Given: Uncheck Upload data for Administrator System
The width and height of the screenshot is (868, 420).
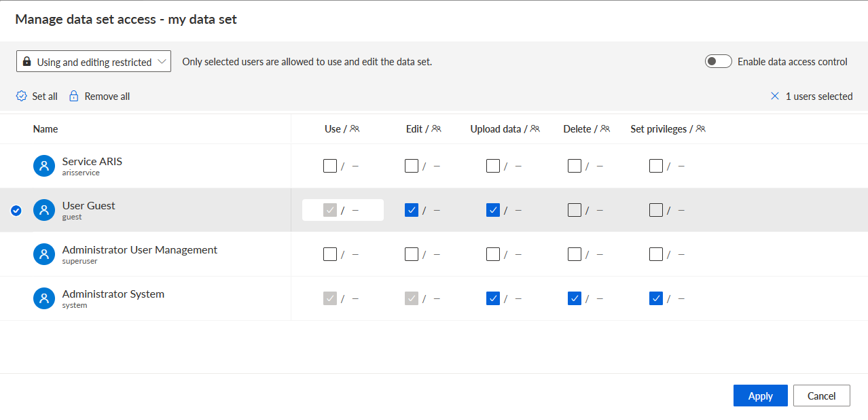Looking at the screenshot, I should [x=493, y=298].
